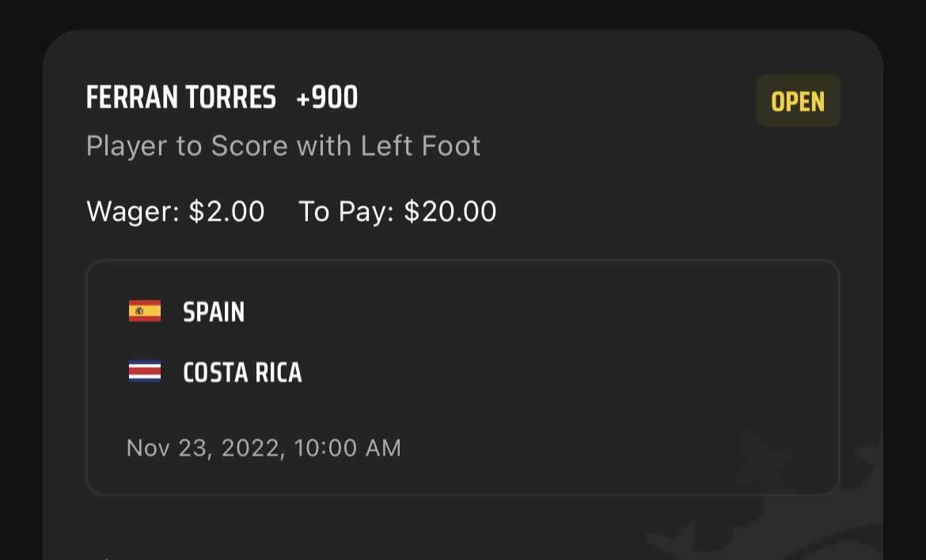Screen dimensions: 926x560
Task: Click the 10:00 AM kickoff time
Action: pos(347,448)
